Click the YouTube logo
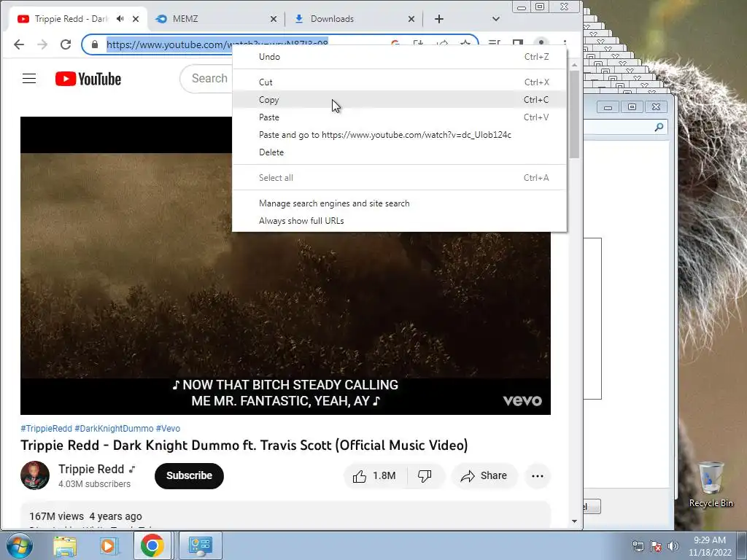747x560 pixels. point(88,79)
